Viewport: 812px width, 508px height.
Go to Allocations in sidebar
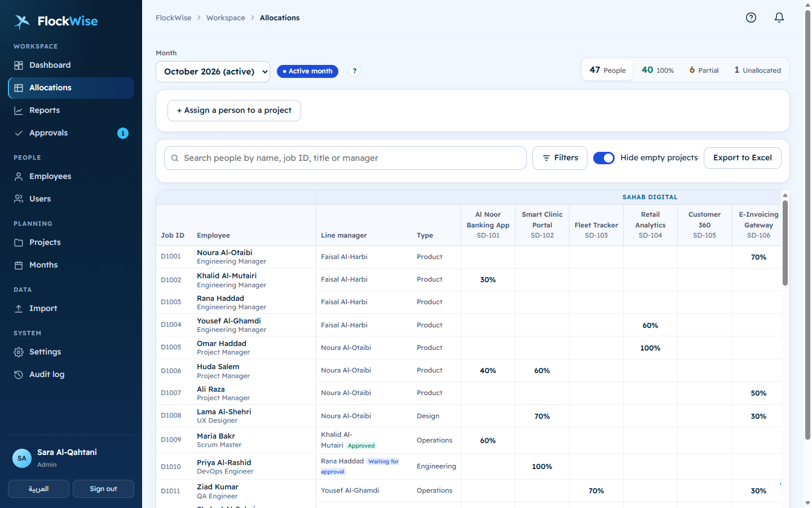(71, 88)
